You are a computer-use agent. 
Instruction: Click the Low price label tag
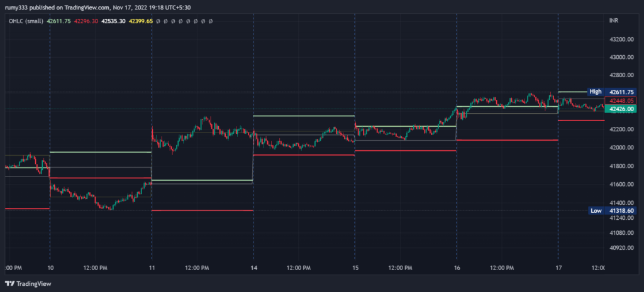click(596, 211)
